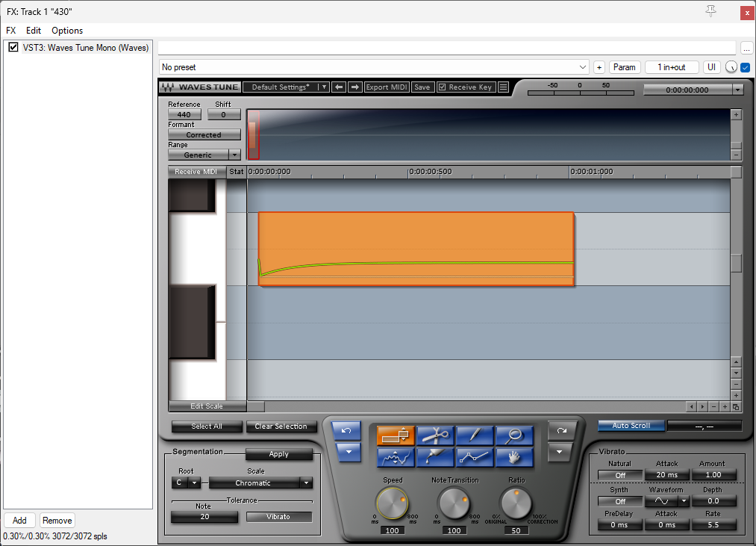Click the Param button
The height and width of the screenshot is (546, 756).
click(625, 67)
